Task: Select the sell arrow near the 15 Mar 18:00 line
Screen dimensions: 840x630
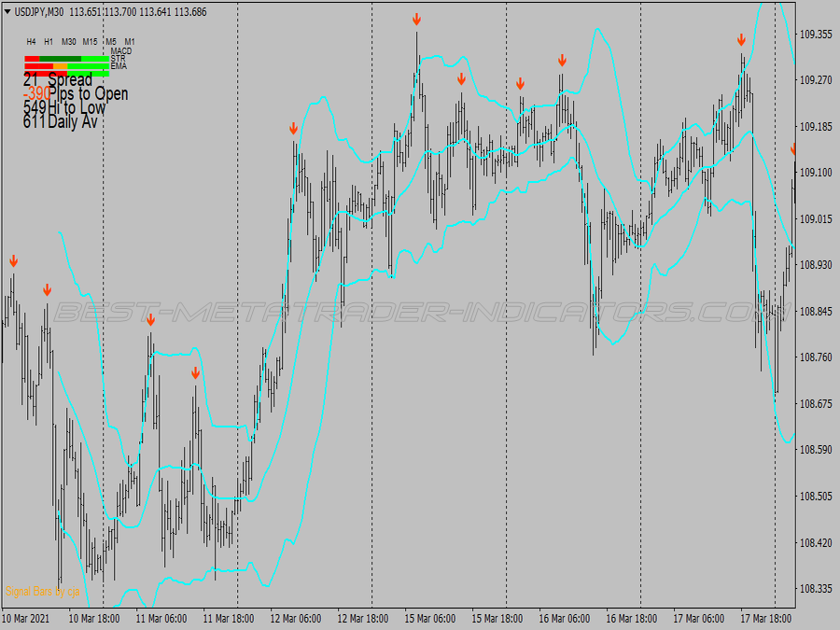Action: click(x=520, y=84)
